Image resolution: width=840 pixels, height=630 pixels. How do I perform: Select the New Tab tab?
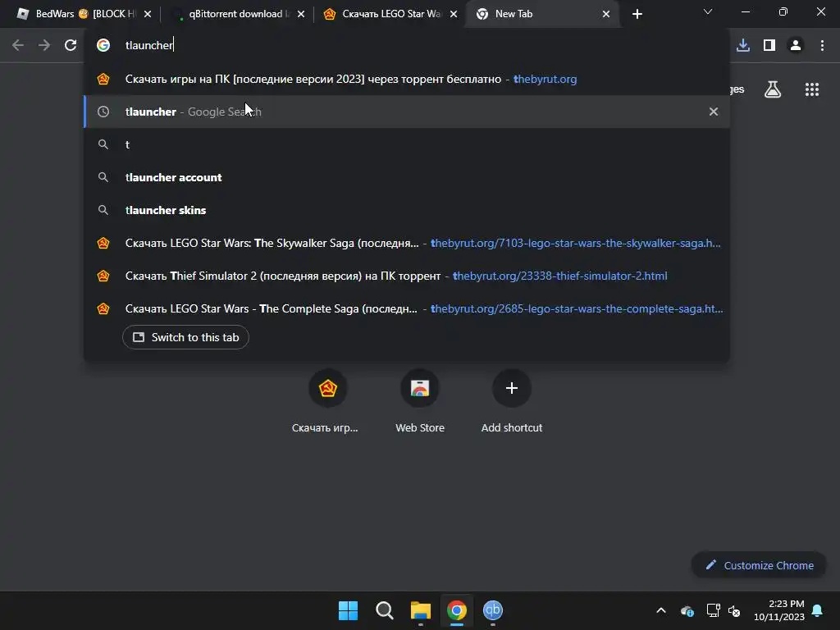[x=541, y=14]
